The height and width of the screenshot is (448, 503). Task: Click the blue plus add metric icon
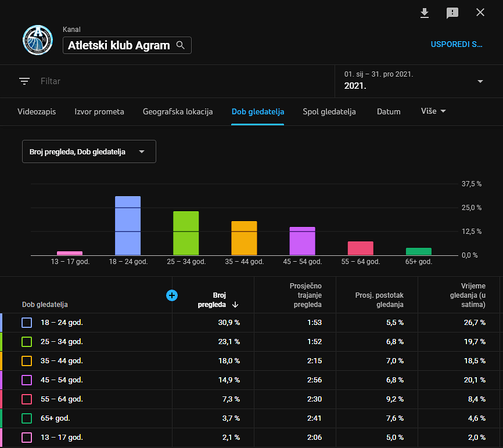pyautogui.click(x=172, y=295)
